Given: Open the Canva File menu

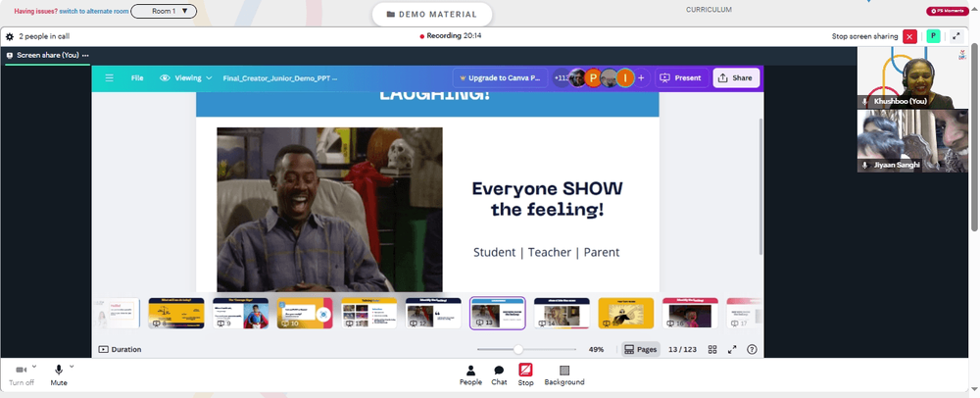Looking at the screenshot, I should click(x=137, y=78).
